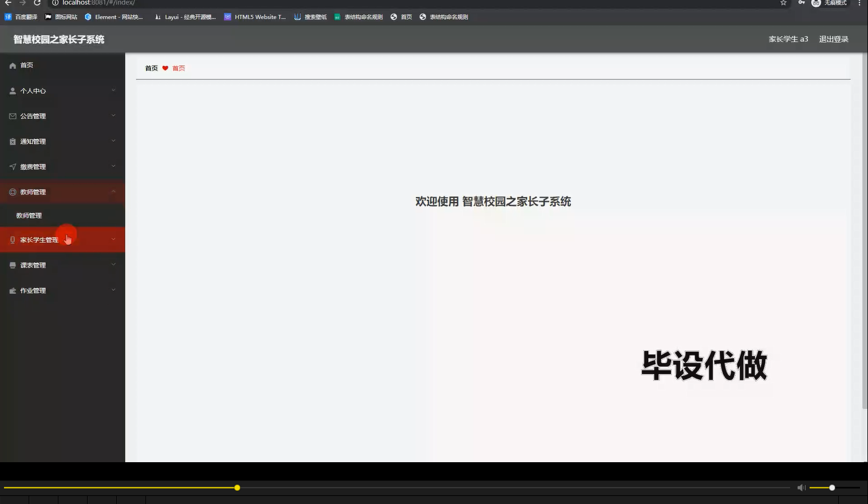Screen dimensions: 868x504
Task: Click the 首页 breadcrumb item
Action: click(x=151, y=68)
